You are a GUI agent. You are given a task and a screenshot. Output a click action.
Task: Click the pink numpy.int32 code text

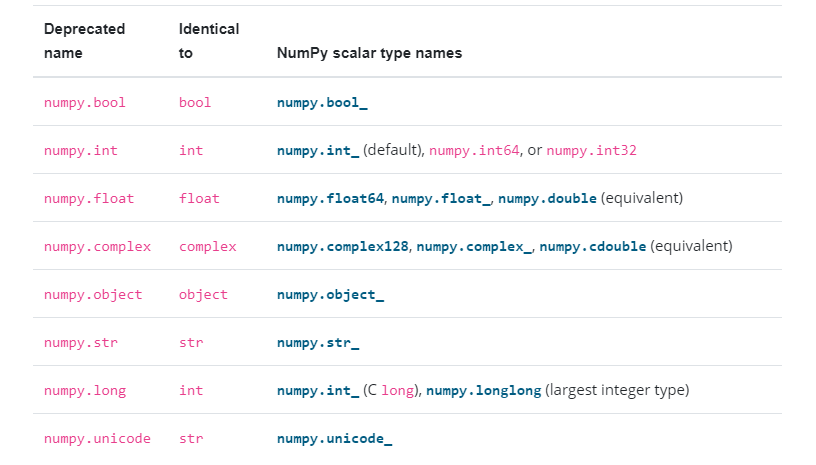click(592, 151)
